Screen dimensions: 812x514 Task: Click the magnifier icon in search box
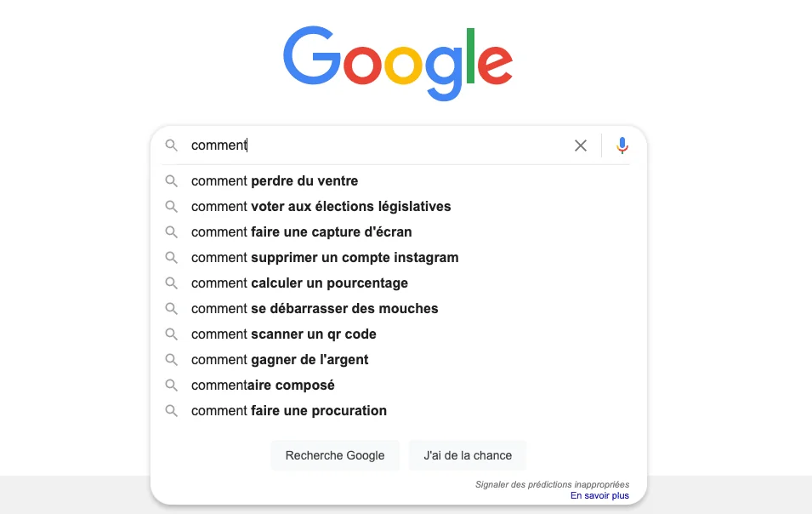[172, 146]
